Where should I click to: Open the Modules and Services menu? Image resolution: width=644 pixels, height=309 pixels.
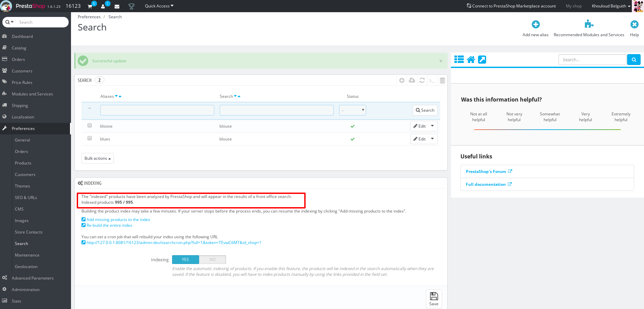tap(32, 94)
